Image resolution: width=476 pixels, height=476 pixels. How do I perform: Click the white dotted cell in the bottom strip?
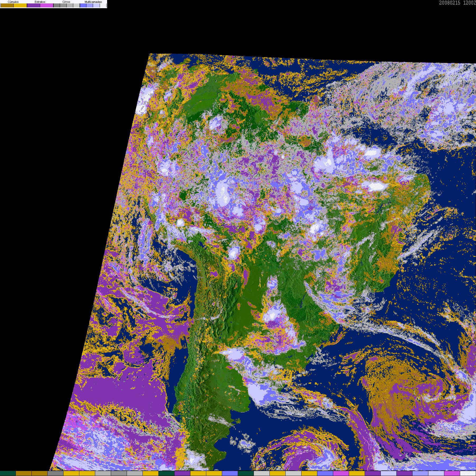tap(468, 473)
